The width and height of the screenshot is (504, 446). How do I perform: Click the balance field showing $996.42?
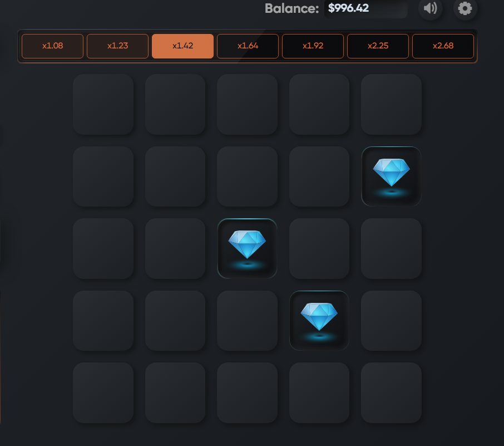(x=366, y=8)
